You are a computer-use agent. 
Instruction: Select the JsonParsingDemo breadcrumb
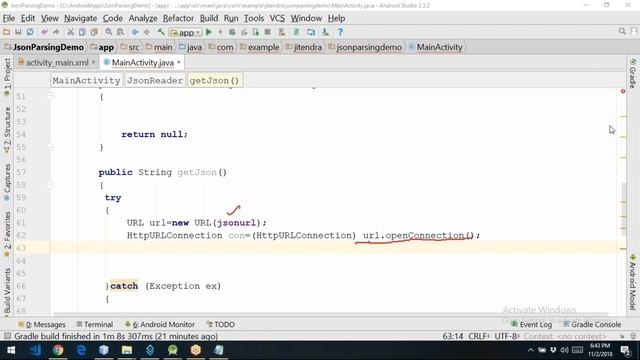pos(44,47)
